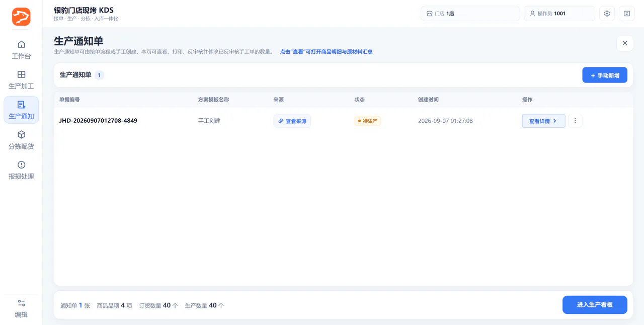Click the 来源 column header
The height and width of the screenshot is (325, 644).
click(279, 100)
